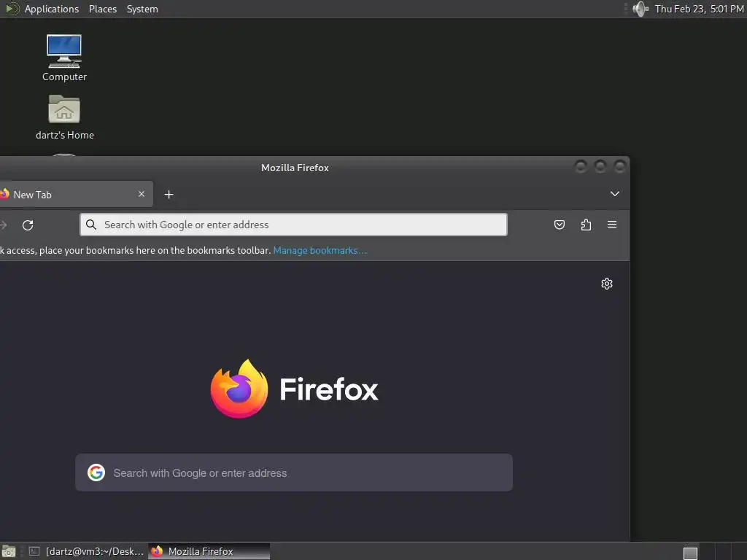Click the Applications menu logo icon
The height and width of the screenshot is (560, 747).
[x=12, y=9]
